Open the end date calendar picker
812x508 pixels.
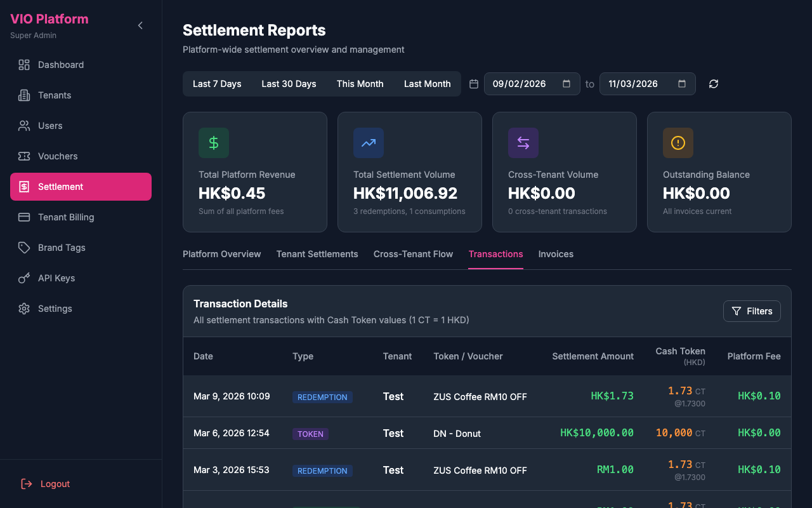[682, 84]
